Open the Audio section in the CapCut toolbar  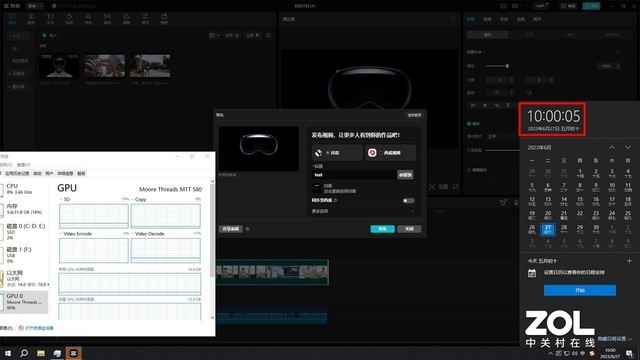31,18
